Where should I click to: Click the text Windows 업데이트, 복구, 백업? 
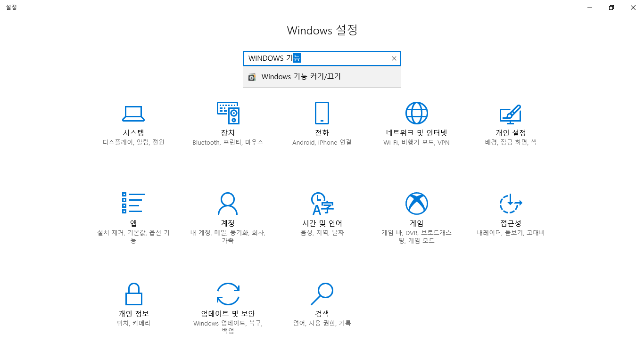point(228,327)
